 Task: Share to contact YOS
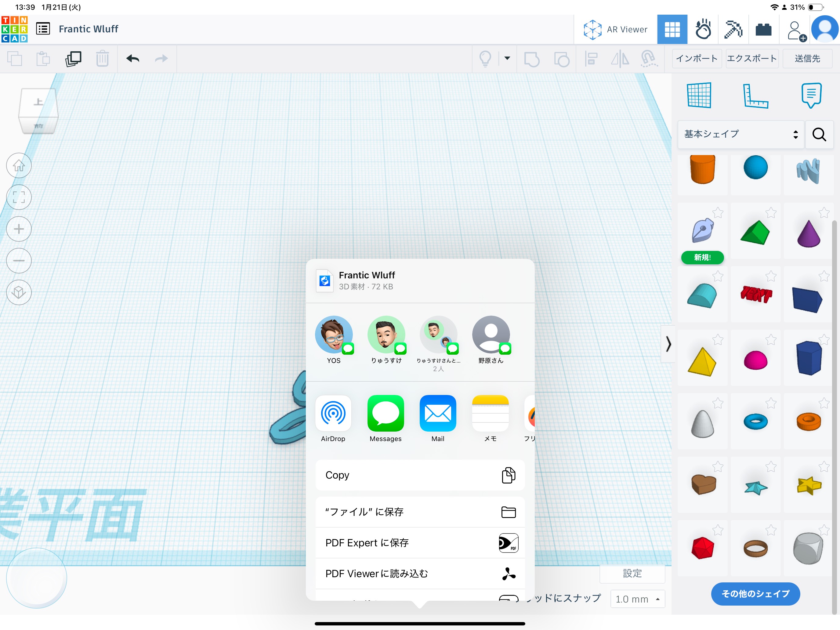[x=334, y=340]
